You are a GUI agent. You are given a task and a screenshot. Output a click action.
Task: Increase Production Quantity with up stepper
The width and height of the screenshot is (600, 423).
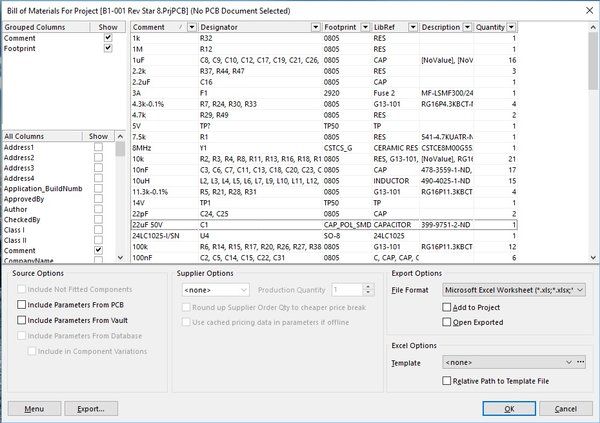[x=368, y=287]
